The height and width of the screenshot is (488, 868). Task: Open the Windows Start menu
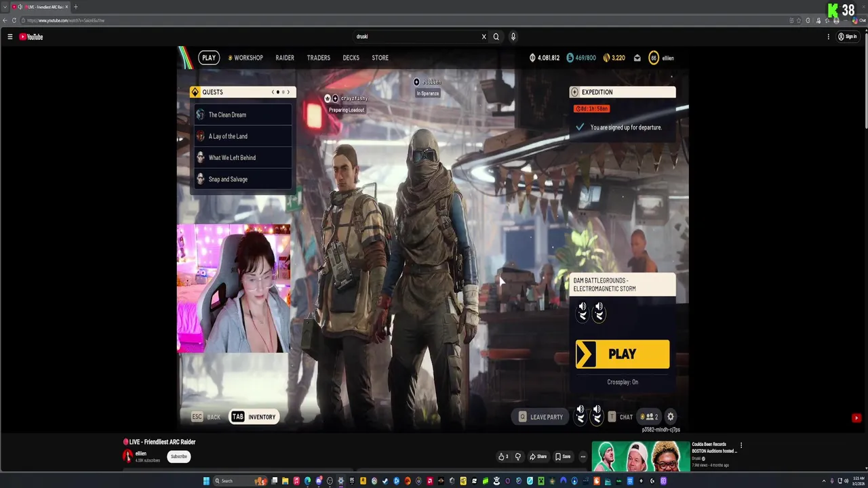tap(206, 481)
